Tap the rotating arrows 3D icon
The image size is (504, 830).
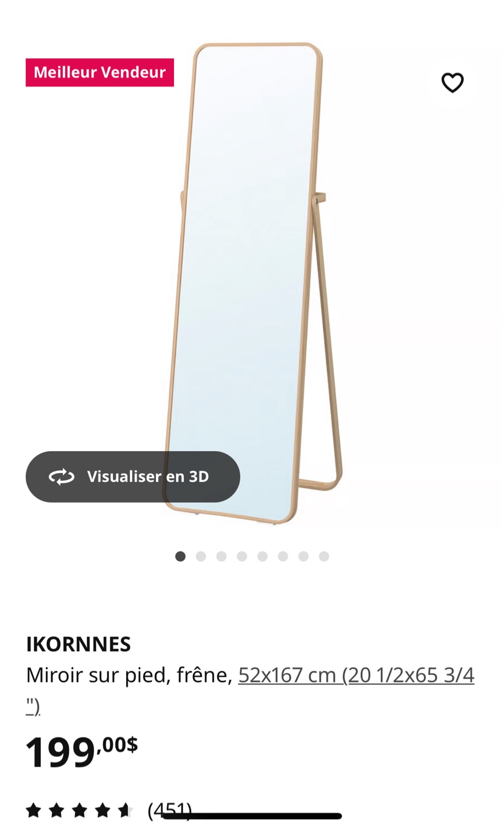coord(62,477)
